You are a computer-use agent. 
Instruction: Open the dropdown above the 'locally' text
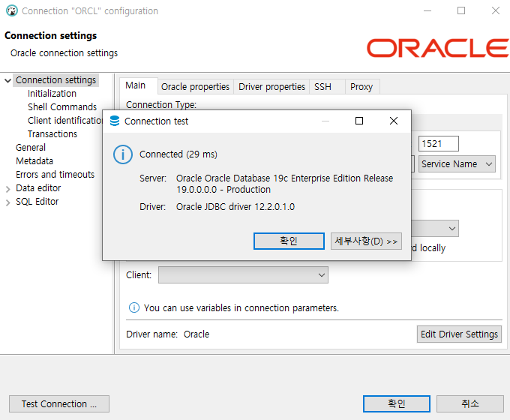(451, 229)
